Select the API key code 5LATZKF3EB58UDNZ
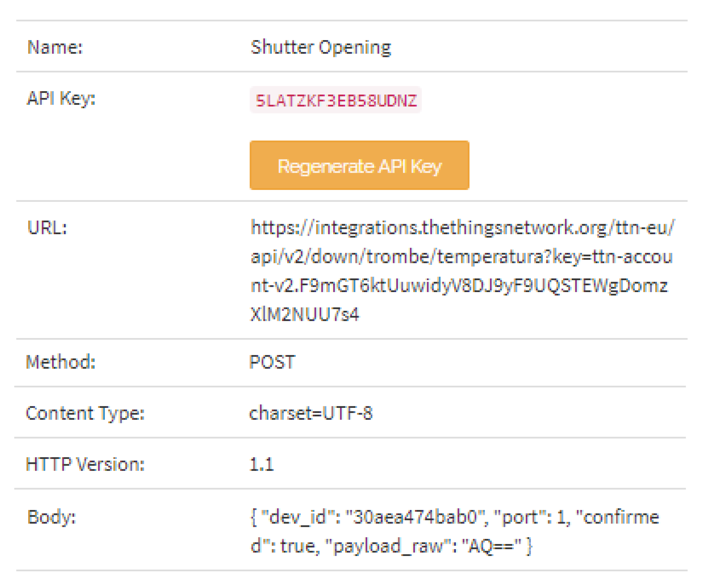This screenshot has width=709, height=588. click(x=336, y=100)
